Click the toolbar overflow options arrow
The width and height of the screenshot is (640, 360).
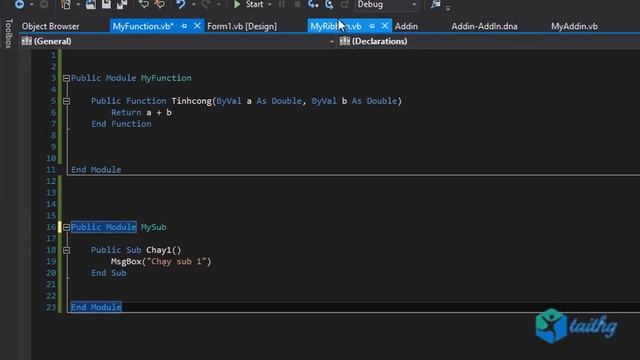point(448,7)
